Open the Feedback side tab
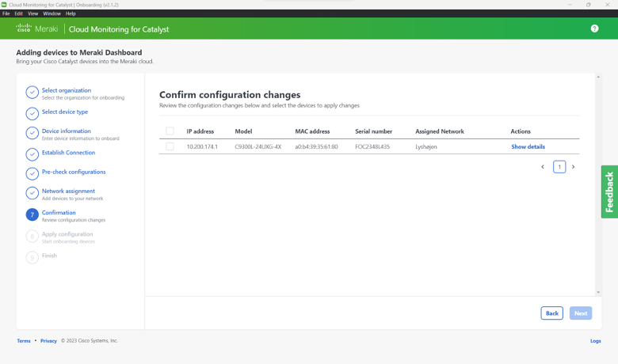Viewport: 618px width, 364px height. 608,191
